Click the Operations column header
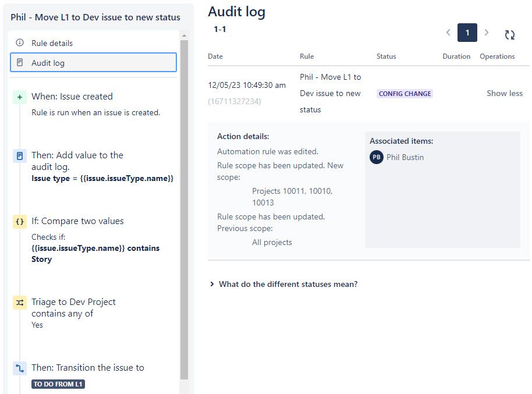This screenshot has height=394, width=532. [497, 56]
